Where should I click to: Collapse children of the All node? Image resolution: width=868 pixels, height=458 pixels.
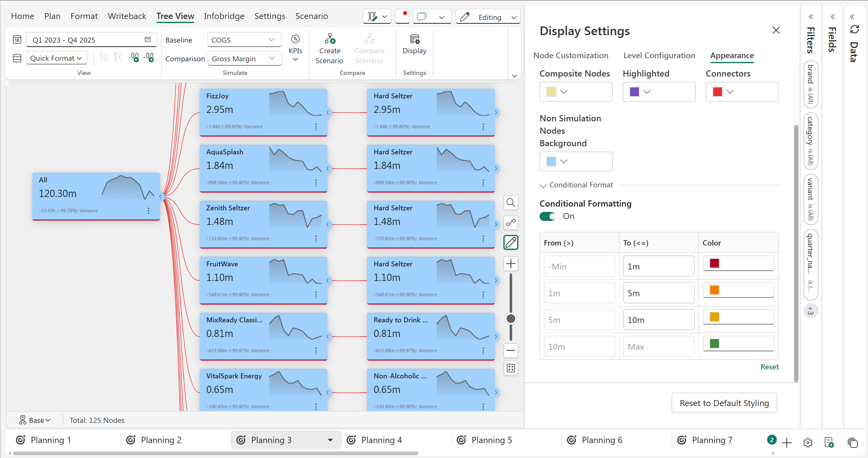point(161,196)
